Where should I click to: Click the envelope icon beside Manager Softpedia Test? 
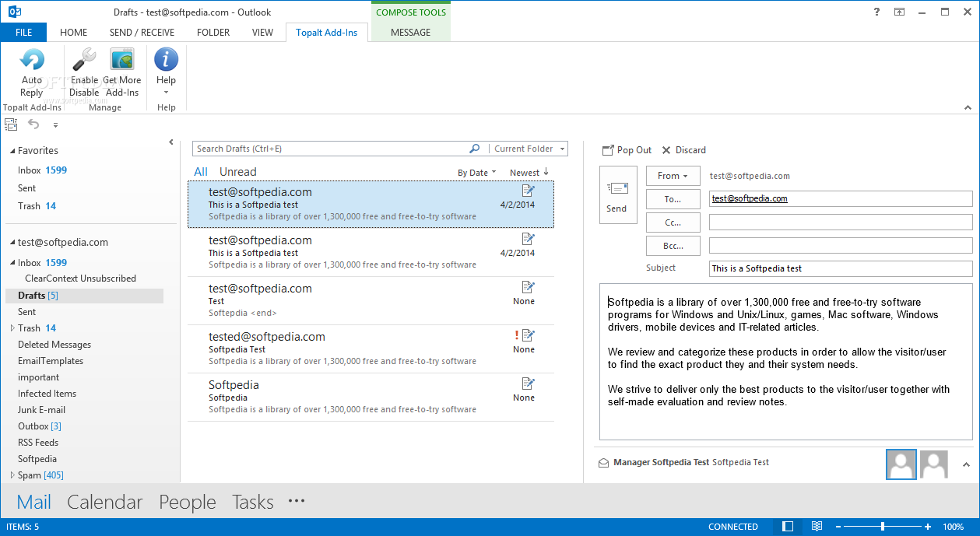coord(603,463)
